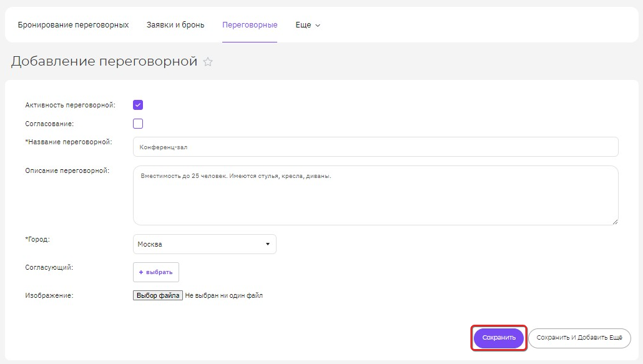The width and height of the screenshot is (643, 364).
Task: Click the Сохранить И Добавить Ещё button
Action: point(579,338)
